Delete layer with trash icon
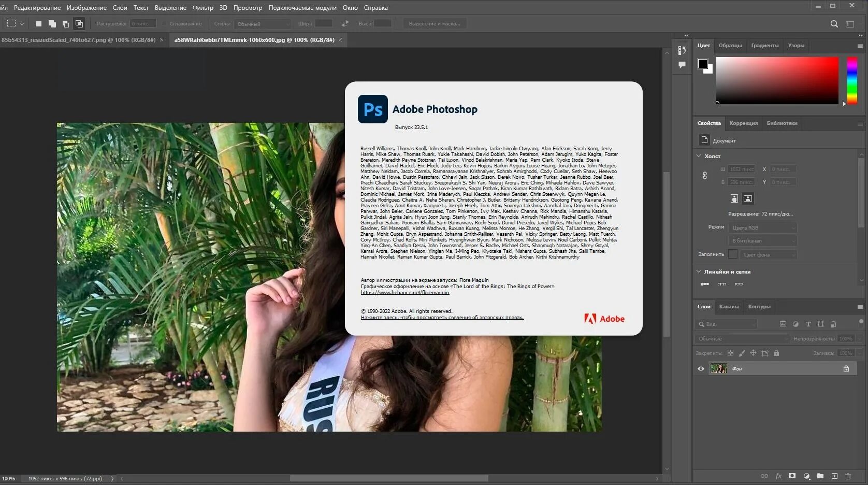This screenshot has height=485, width=868. (848, 476)
